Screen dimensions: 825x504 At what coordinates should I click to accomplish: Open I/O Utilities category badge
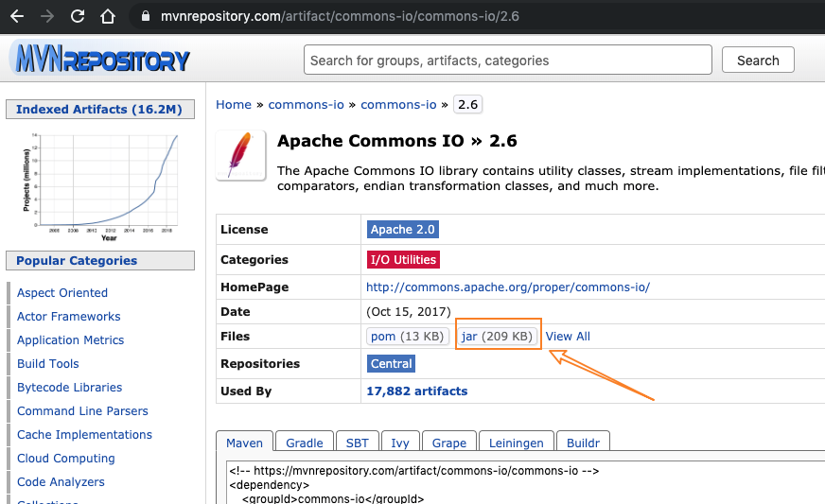[x=403, y=259]
